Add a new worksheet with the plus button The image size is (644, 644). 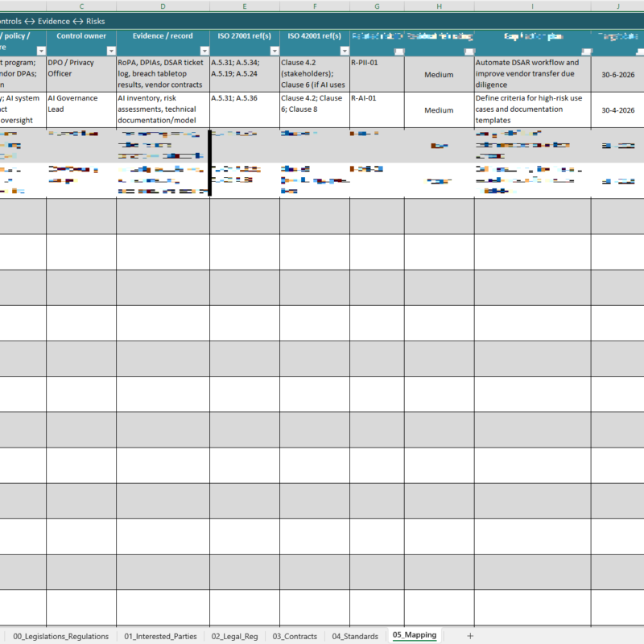click(x=469, y=636)
